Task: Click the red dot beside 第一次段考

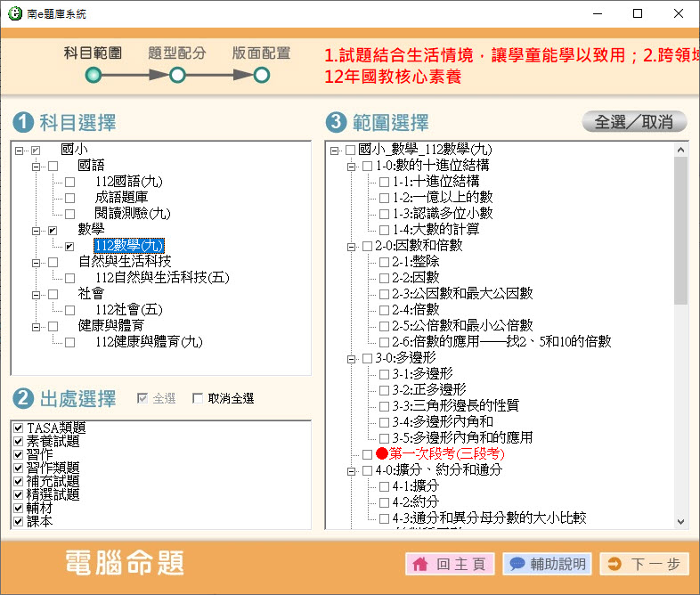Action: point(382,454)
